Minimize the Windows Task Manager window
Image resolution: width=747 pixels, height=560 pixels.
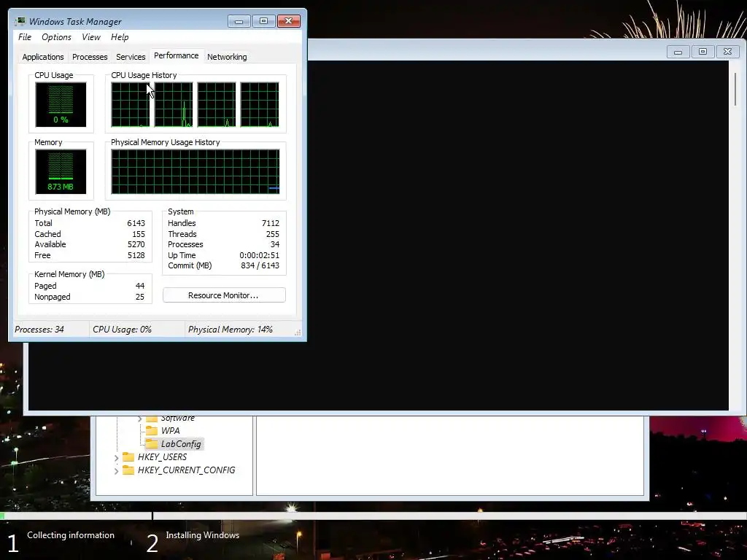click(239, 21)
